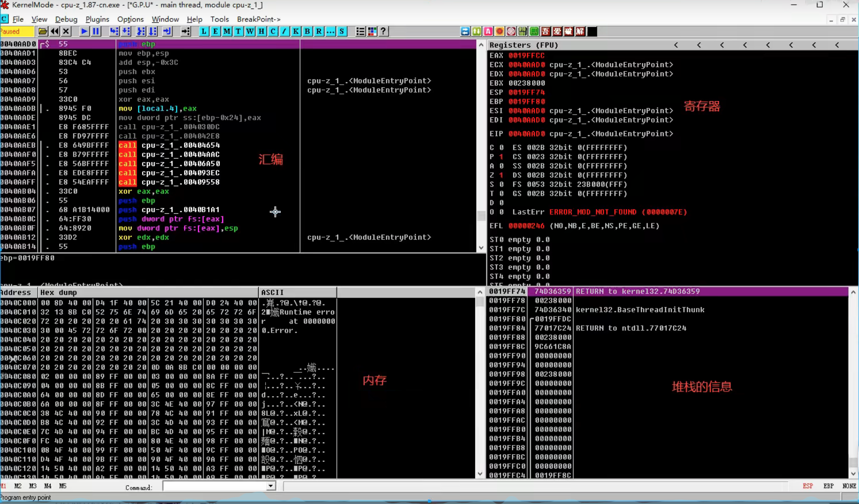
Task: Set stack view relative to ESP
Action: (807, 486)
